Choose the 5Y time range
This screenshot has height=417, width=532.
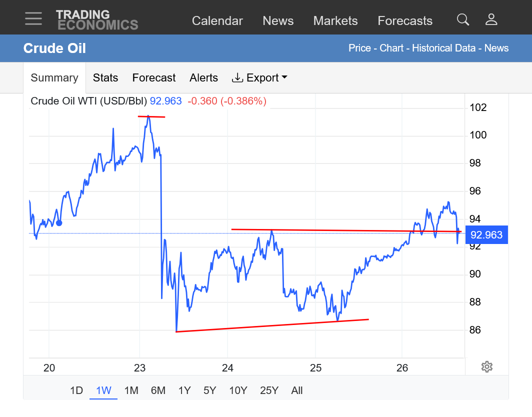[210, 390]
